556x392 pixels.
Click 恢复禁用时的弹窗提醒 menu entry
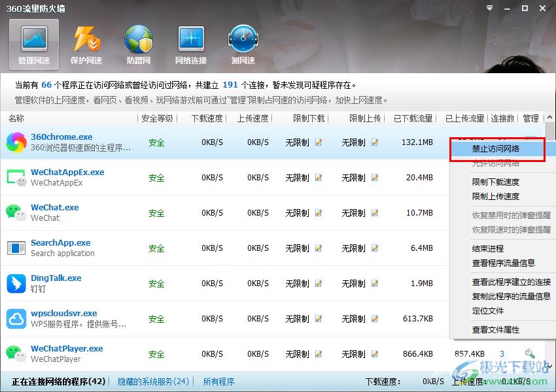click(512, 216)
